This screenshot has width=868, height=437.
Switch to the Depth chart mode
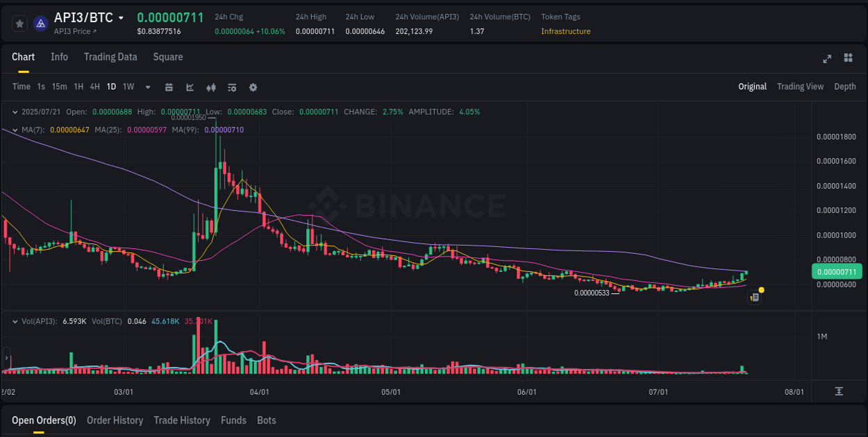(x=845, y=87)
